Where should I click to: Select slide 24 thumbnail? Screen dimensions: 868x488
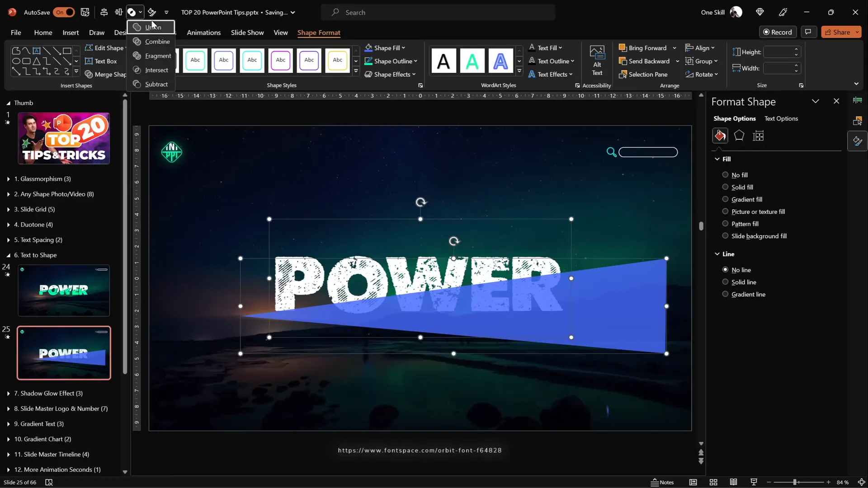pos(64,291)
